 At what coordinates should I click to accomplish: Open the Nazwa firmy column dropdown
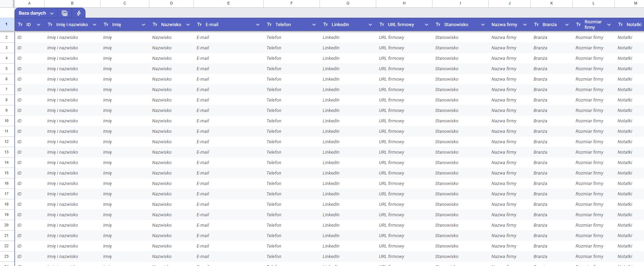[525, 25]
